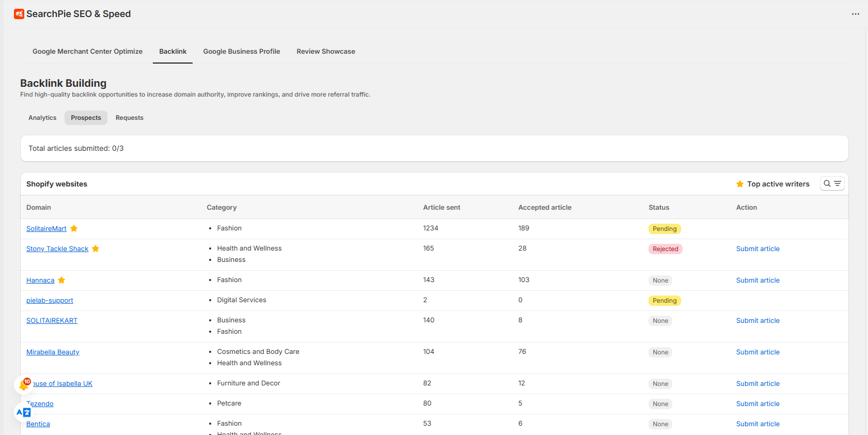Click the Domain column header

39,207
